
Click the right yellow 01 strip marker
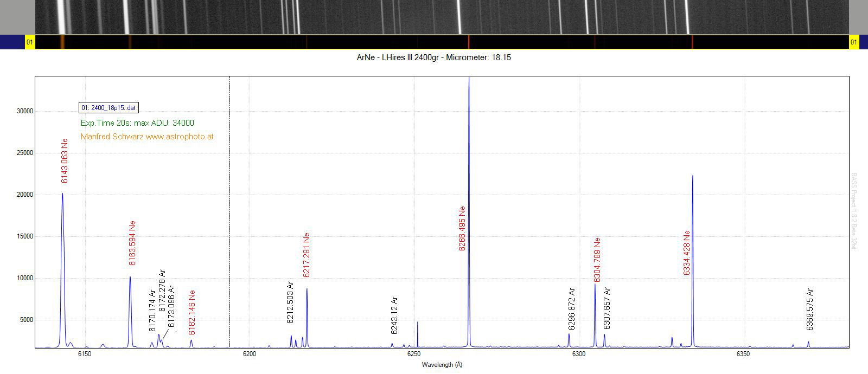[x=854, y=42]
